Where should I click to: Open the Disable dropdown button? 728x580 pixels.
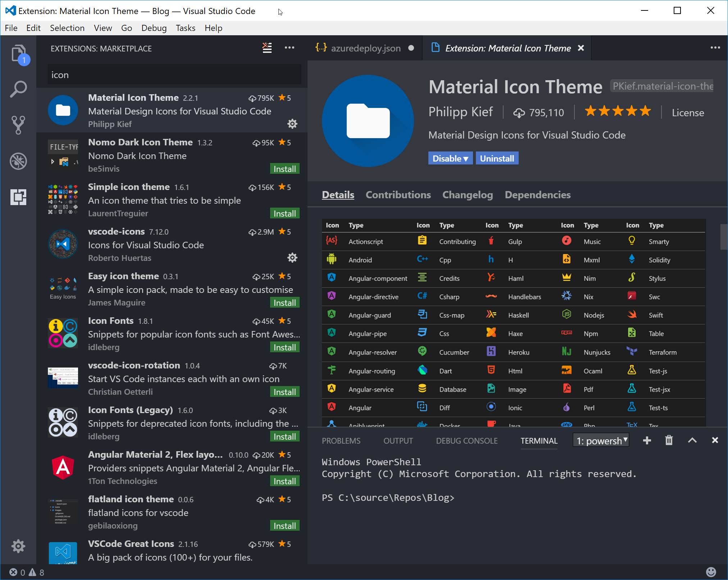tap(450, 158)
